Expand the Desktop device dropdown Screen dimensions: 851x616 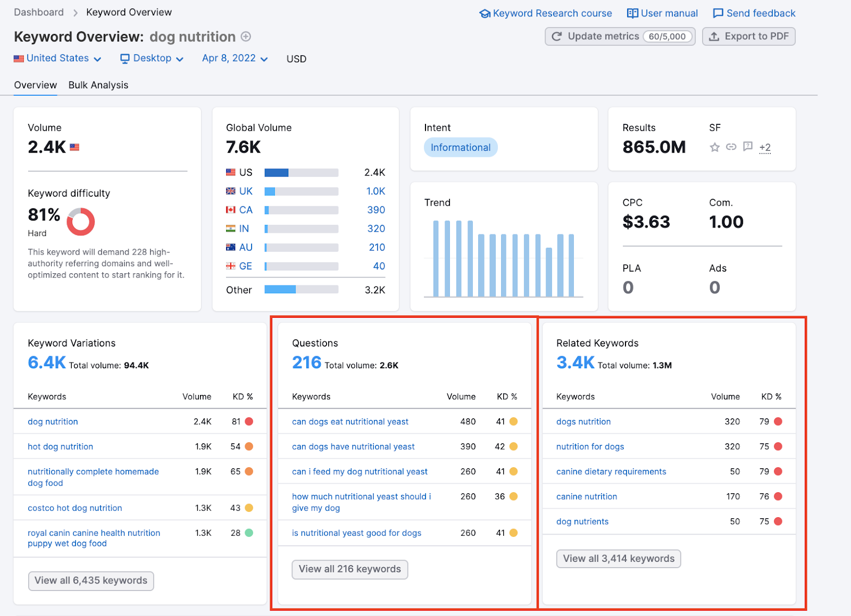click(x=152, y=58)
